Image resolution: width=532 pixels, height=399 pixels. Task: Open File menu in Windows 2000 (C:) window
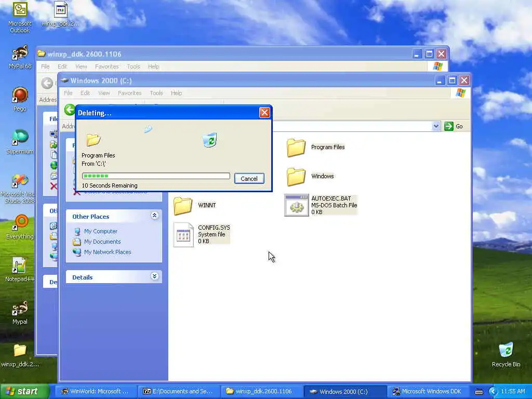tap(68, 93)
